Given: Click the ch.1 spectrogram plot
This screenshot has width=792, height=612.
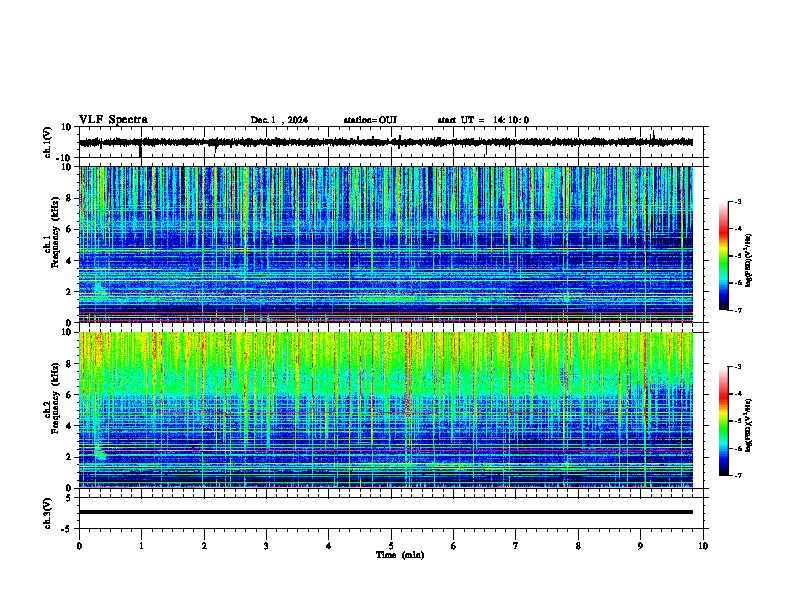Looking at the screenshot, I should 386,244.
